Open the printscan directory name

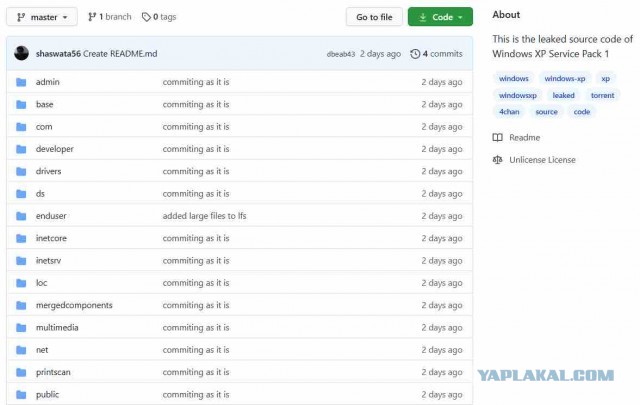click(x=53, y=372)
